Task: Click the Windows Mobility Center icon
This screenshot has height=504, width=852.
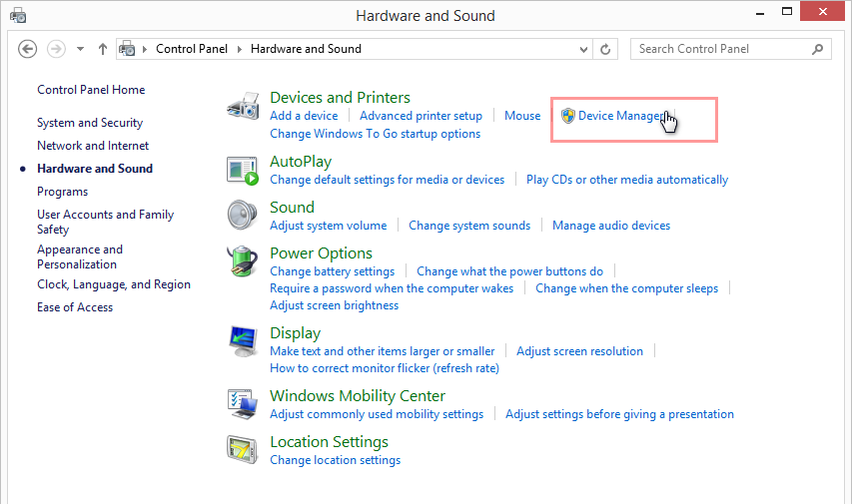Action: click(x=243, y=404)
